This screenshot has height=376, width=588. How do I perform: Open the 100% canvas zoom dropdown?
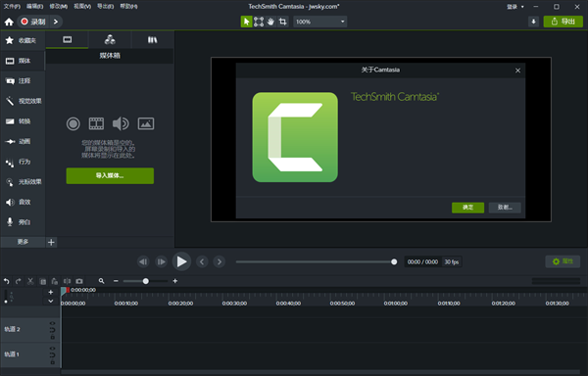tap(320, 22)
